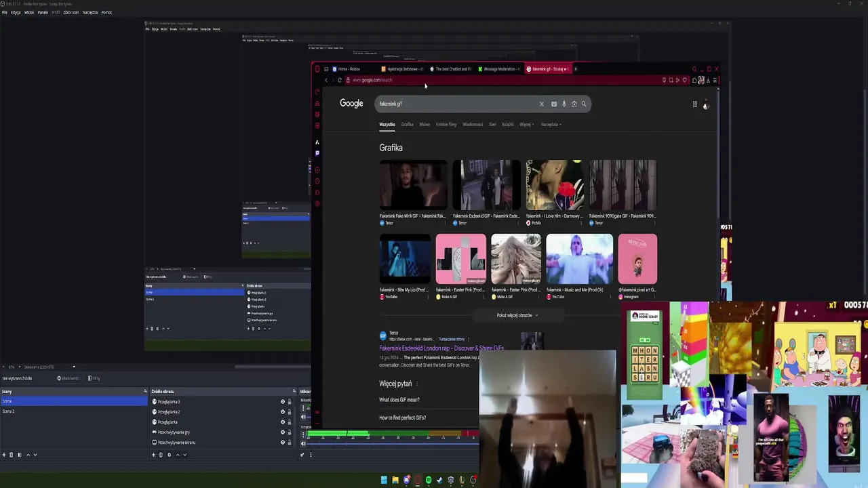Switch to the Grafika search tab
868x488 pixels.
[x=407, y=125]
